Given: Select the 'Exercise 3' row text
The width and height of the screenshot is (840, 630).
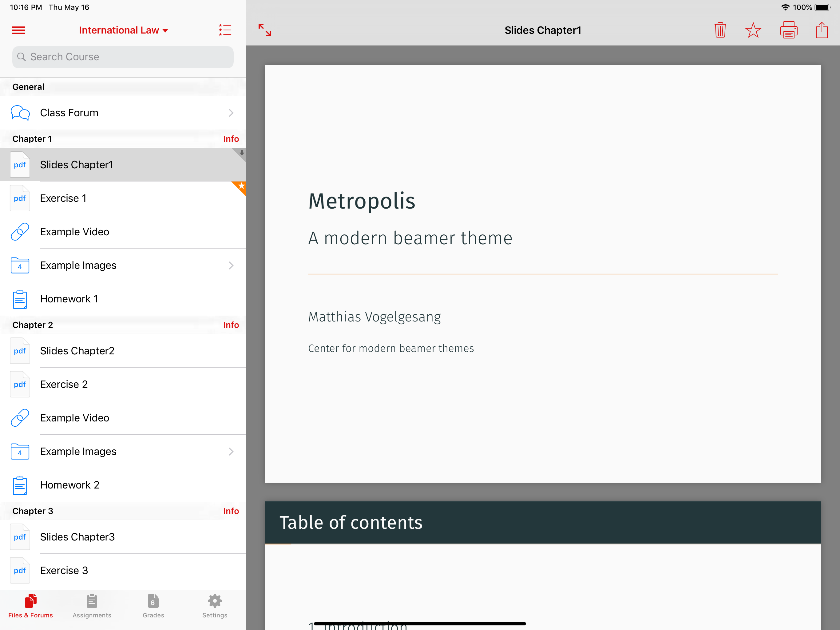Looking at the screenshot, I should 64,570.
